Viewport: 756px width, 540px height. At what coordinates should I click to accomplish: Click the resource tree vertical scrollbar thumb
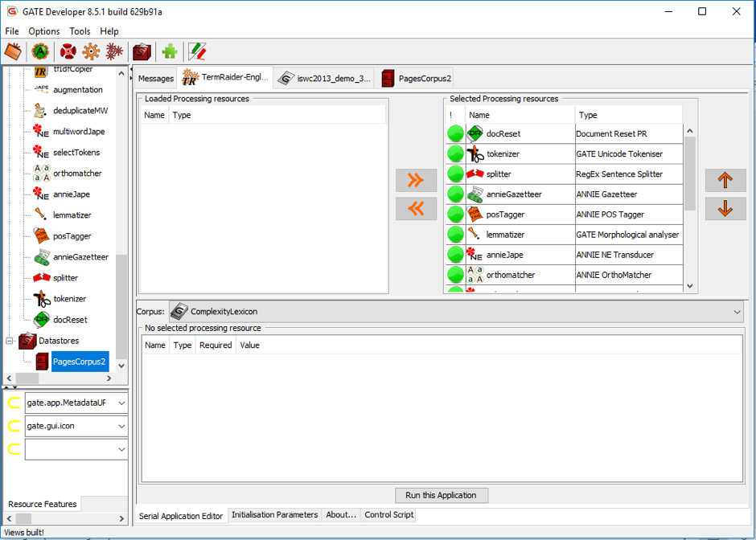coord(121,306)
